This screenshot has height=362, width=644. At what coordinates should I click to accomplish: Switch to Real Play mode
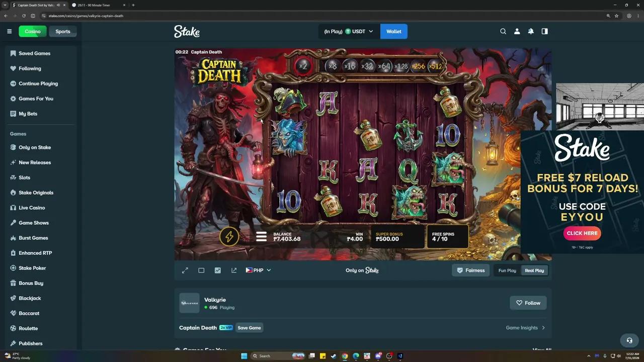pyautogui.click(x=534, y=270)
